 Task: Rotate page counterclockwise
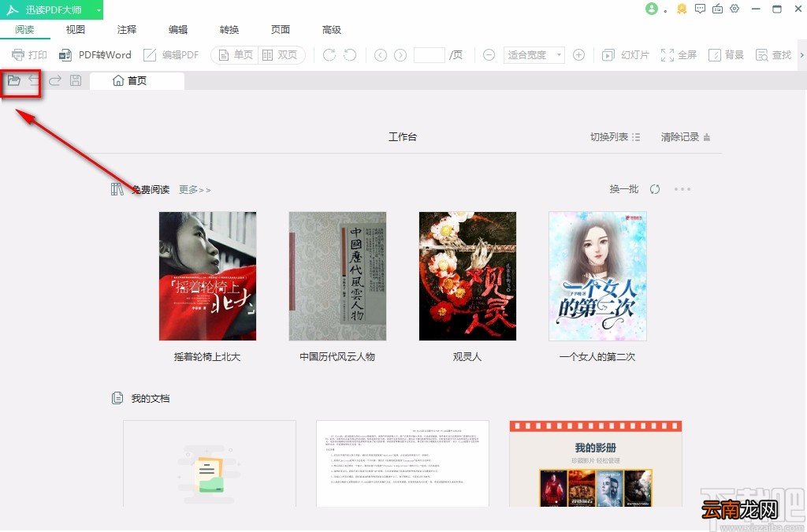point(350,54)
